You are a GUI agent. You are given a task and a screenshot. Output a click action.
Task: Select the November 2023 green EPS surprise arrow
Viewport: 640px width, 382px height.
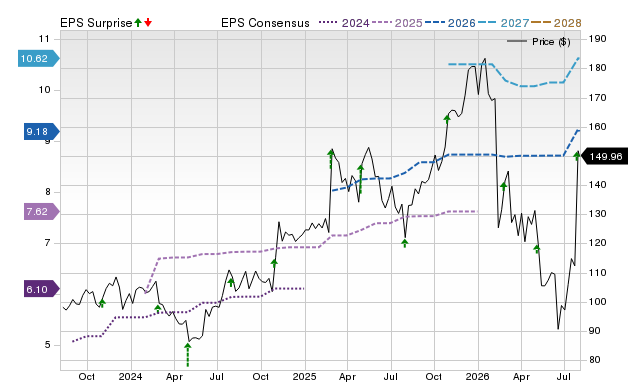pos(102,303)
